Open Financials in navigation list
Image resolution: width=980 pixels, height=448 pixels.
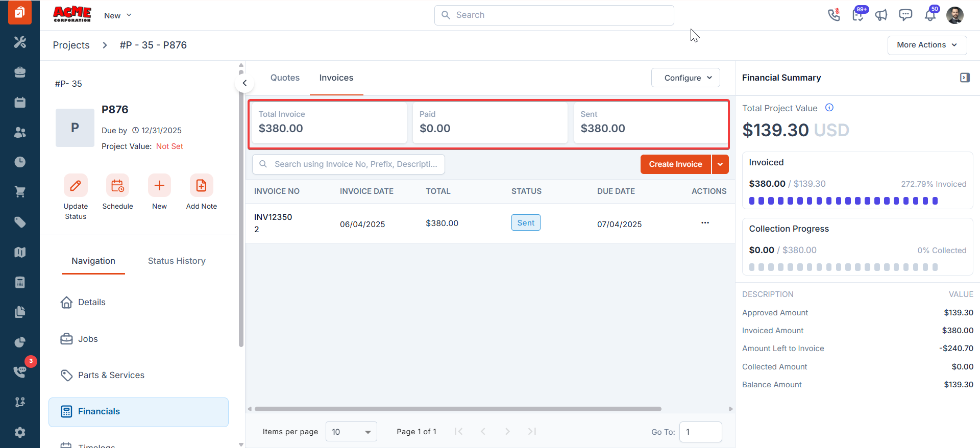(138, 412)
